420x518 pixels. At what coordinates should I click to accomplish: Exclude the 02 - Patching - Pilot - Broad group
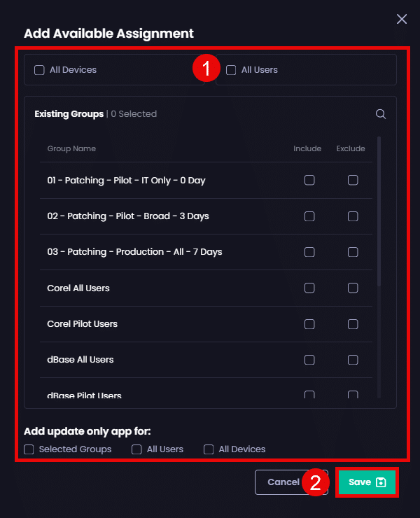[353, 216]
